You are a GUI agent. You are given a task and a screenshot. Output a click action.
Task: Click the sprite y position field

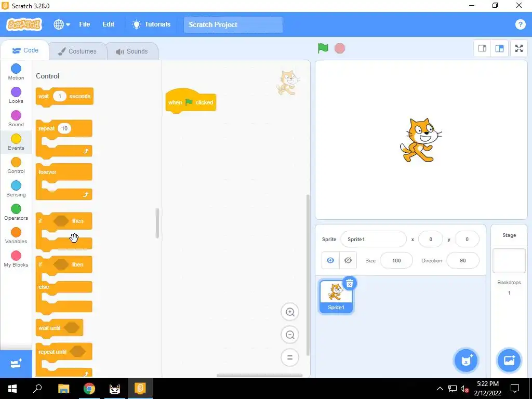(x=467, y=239)
